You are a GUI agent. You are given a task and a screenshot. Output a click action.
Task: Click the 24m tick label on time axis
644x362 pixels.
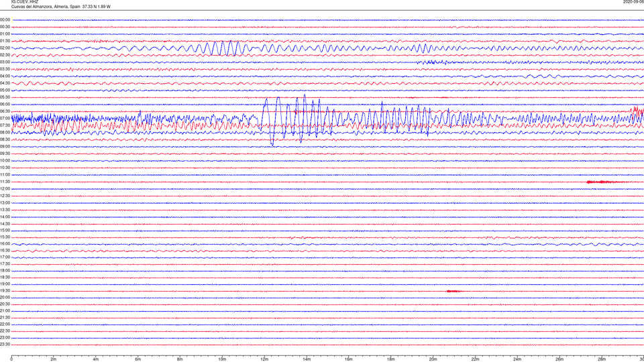(x=517, y=359)
